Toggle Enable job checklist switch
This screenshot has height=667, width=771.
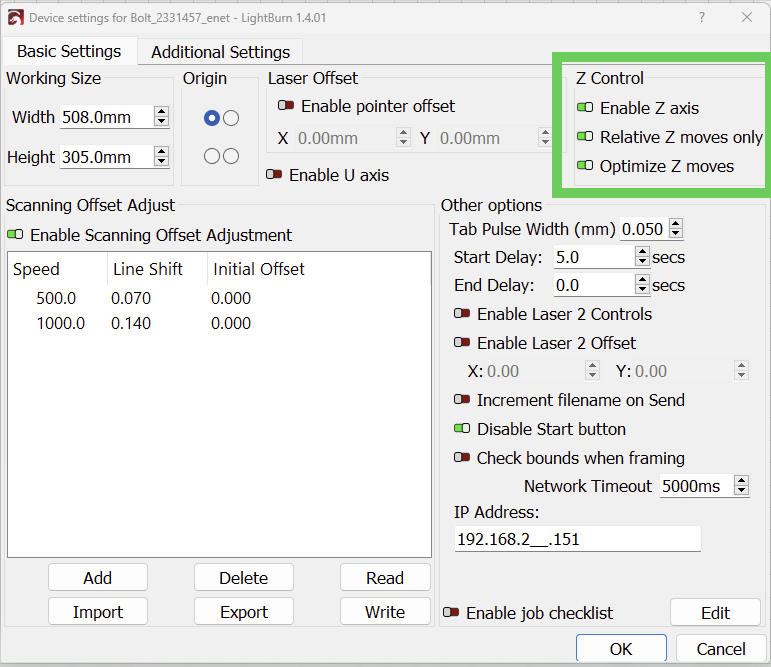tap(451, 612)
